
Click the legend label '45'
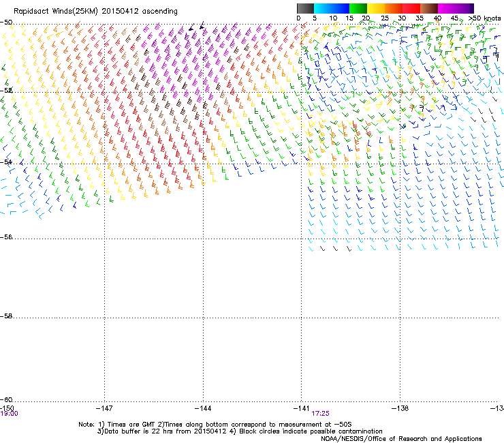(x=454, y=18)
